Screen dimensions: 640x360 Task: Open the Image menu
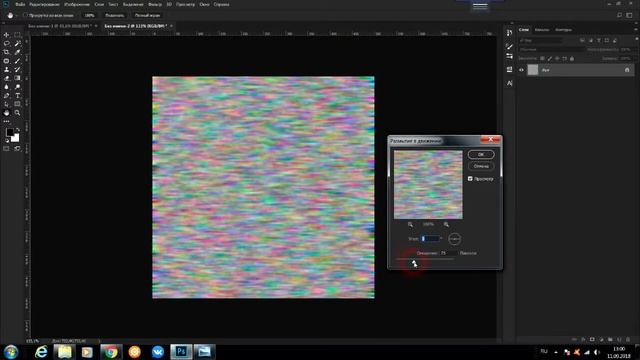pyautogui.click(x=77, y=4)
